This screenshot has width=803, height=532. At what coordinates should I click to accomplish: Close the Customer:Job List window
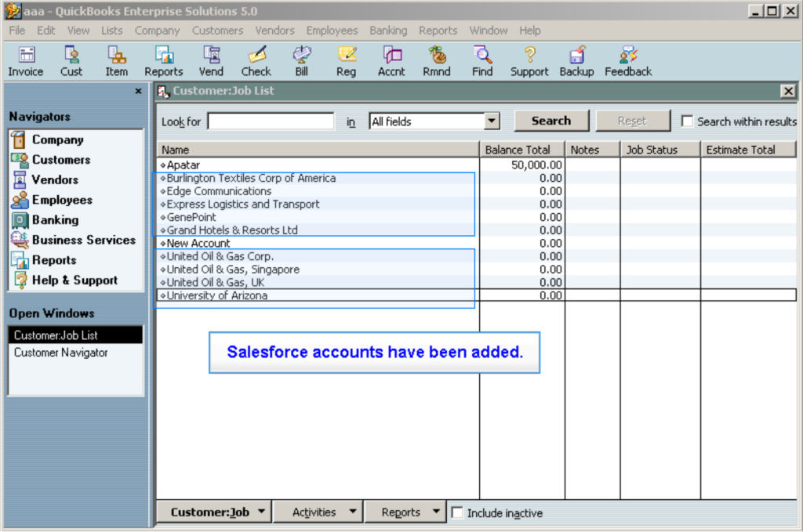coord(788,91)
